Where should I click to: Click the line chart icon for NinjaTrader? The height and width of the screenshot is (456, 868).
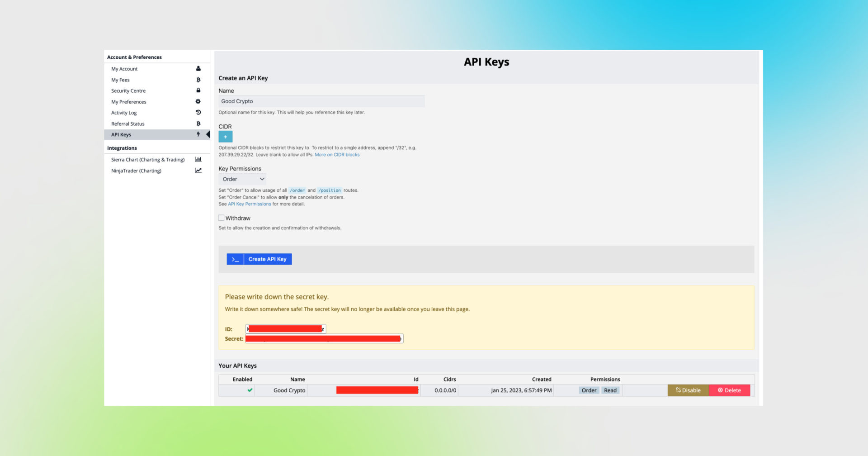(x=198, y=171)
